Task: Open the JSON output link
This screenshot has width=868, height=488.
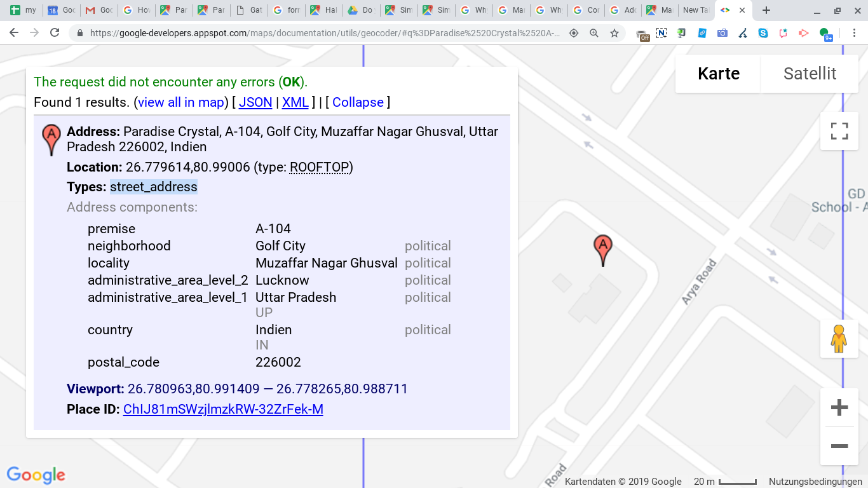Action: (255, 102)
